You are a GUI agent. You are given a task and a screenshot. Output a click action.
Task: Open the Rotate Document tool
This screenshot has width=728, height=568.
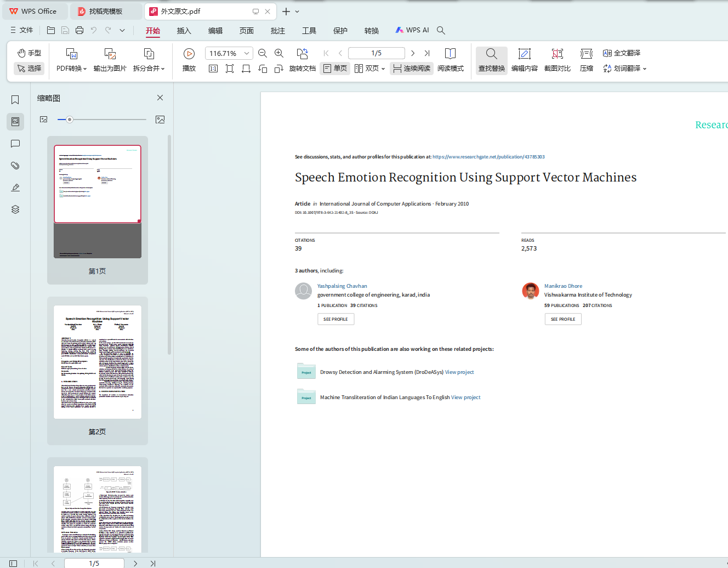click(x=302, y=54)
